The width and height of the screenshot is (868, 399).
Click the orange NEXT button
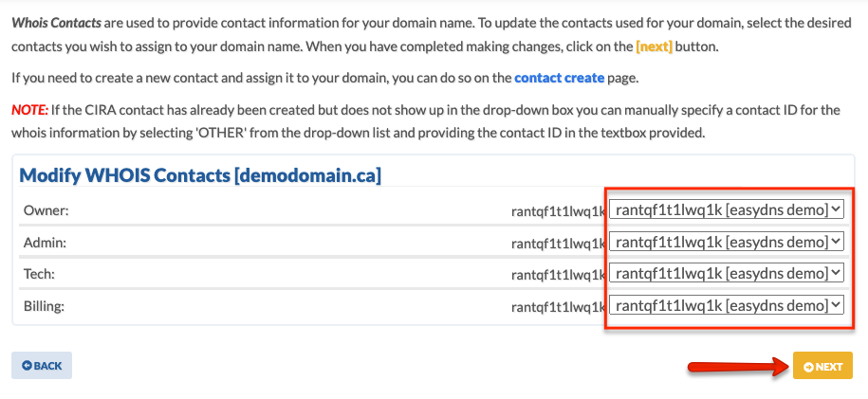(822, 366)
